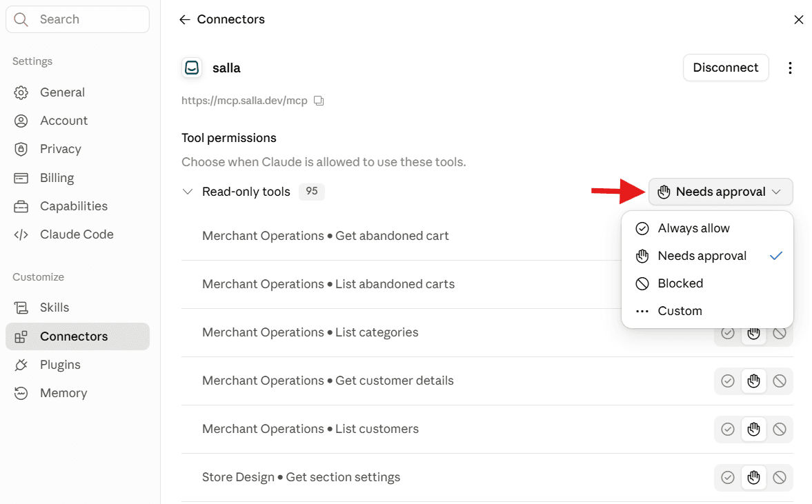Viewport: 812px width, 504px height.
Task: Open the Needs approval dropdown
Action: (x=720, y=192)
